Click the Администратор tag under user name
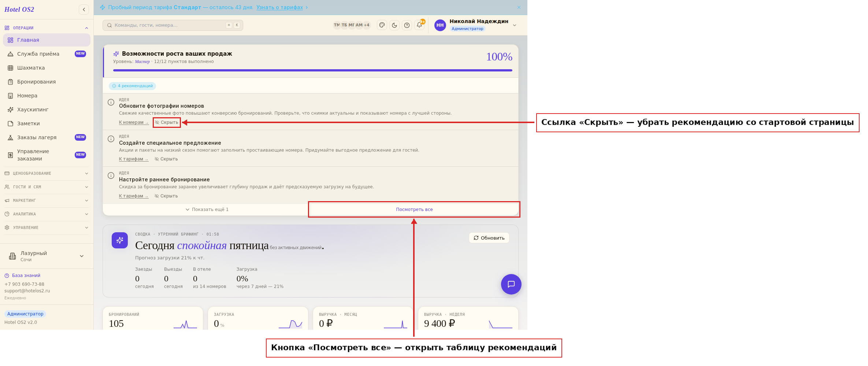The height and width of the screenshot is (366, 868). (x=468, y=29)
